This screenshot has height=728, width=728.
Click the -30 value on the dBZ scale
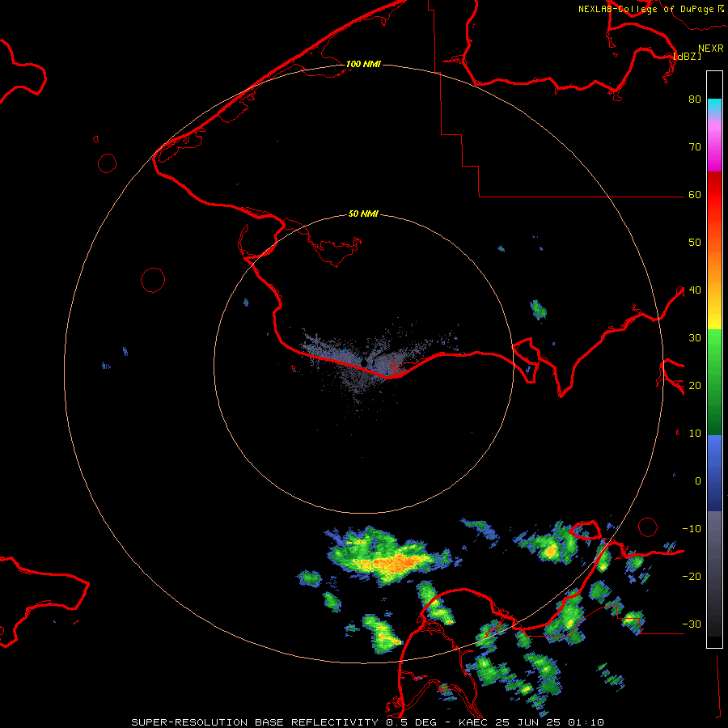pos(692,624)
